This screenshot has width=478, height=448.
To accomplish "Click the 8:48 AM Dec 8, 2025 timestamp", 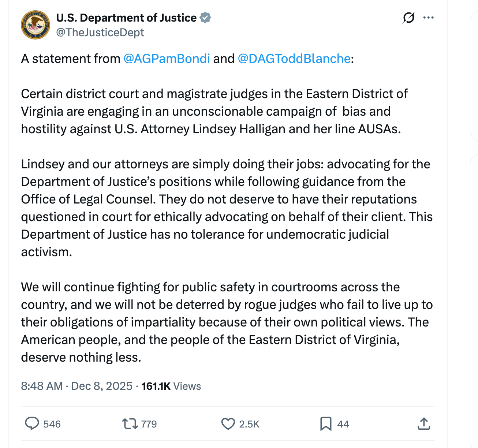I will click(x=76, y=386).
